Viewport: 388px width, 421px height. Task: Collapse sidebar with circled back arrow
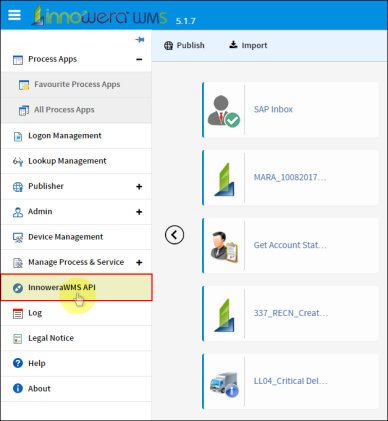(x=174, y=235)
